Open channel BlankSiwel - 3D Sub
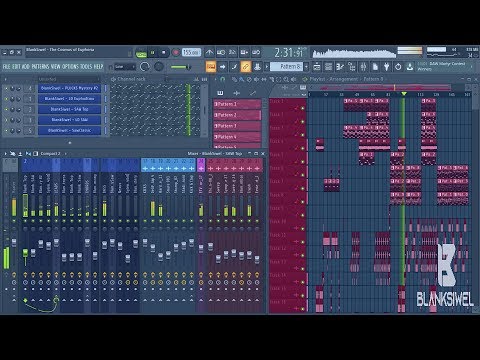The image size is (480, 360). tap(69, 120)
